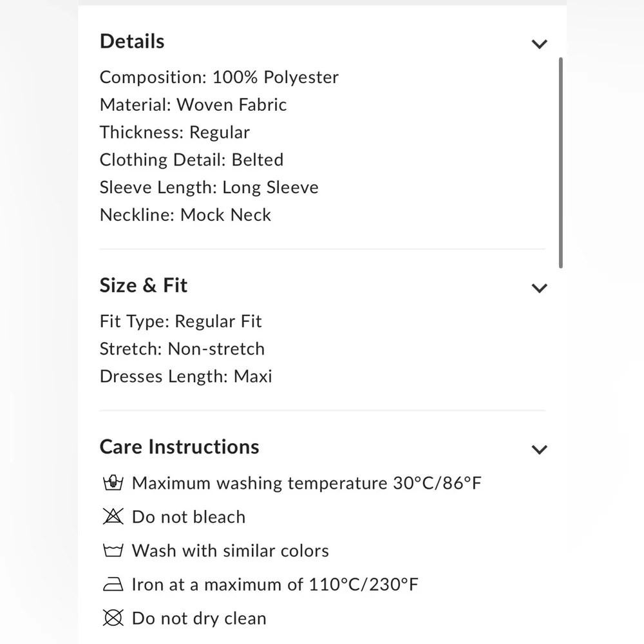Click the do not dry clean icon

pos(113,618)
